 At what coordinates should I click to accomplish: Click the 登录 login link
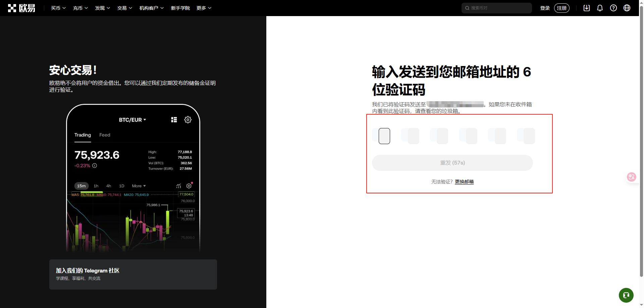(545, 8)
